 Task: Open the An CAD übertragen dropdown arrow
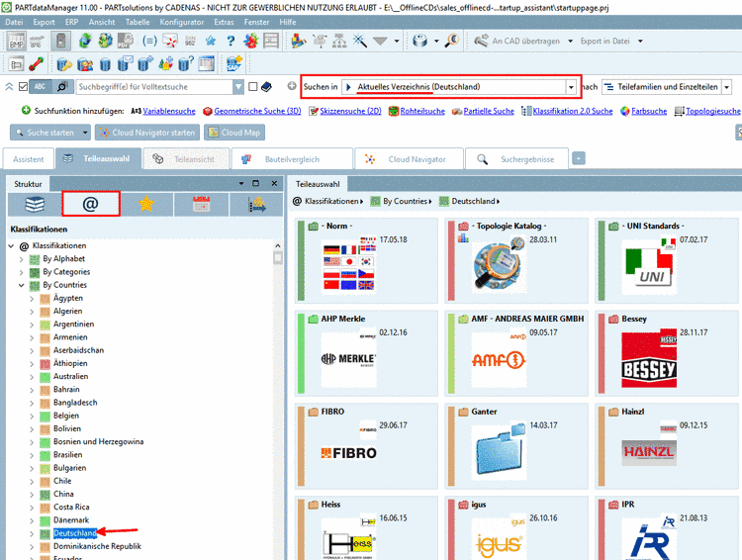570,42
